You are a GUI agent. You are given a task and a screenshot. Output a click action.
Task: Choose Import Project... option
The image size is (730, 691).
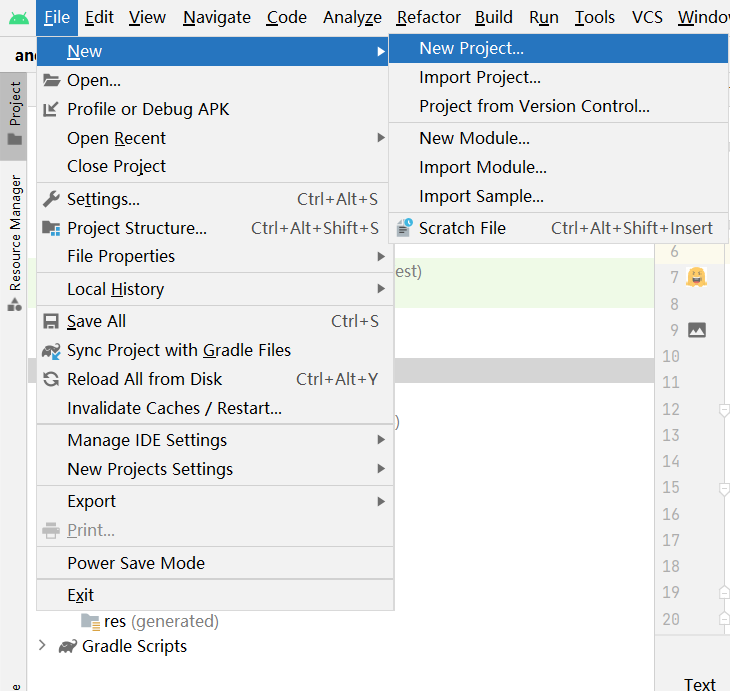pos(558,77)
